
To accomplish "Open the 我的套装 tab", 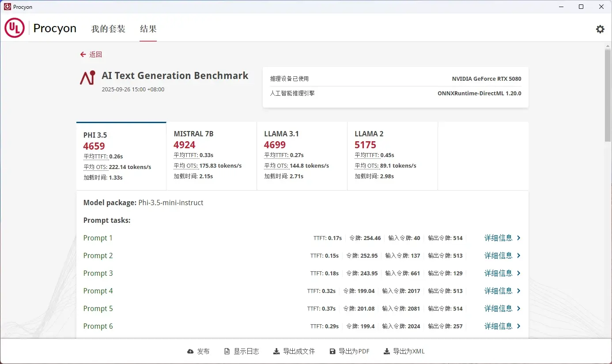I will [x=108, y=29].
